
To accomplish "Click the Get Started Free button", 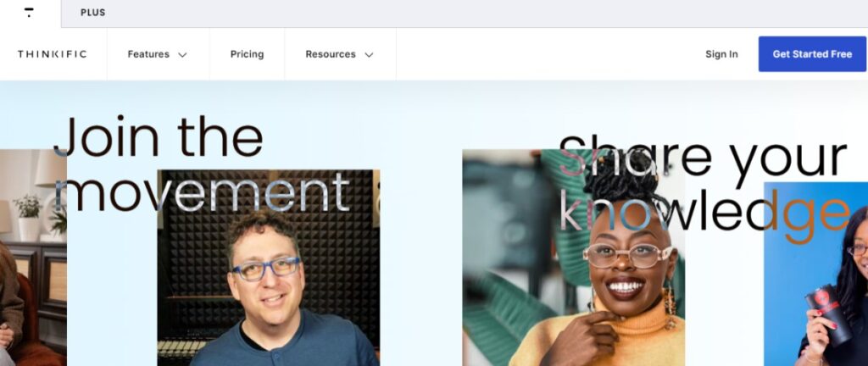I will tap(812, 54).
